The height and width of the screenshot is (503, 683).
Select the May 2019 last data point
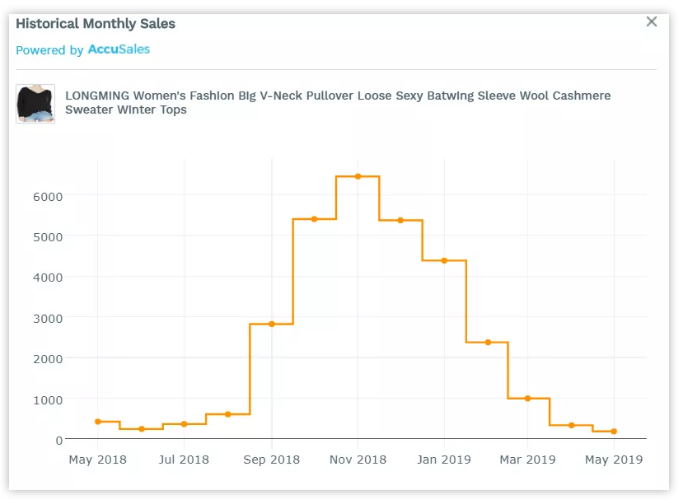point(613,432)
